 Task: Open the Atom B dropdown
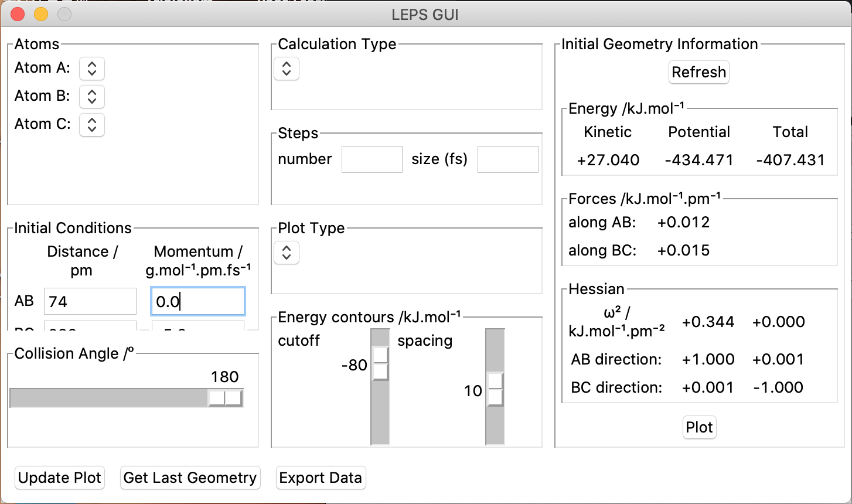click(92, 97)
